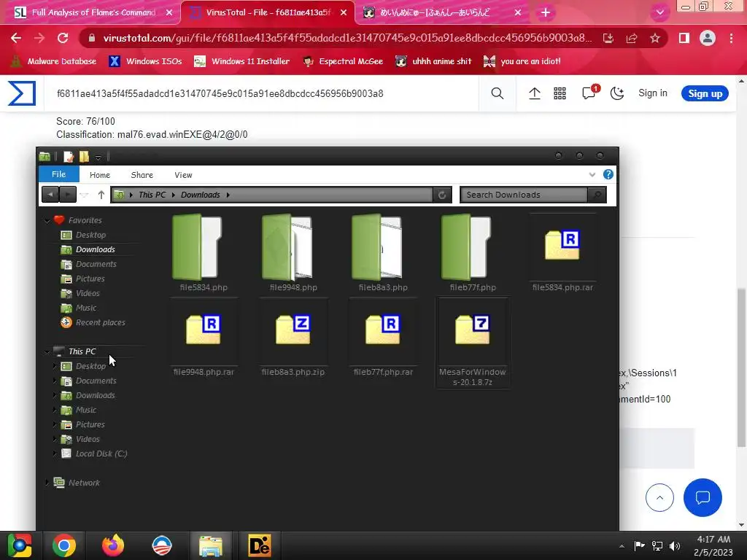Select MesaForWindows-20.1.8.7z archive
The image size is (747, 560).
click(473, 343)
